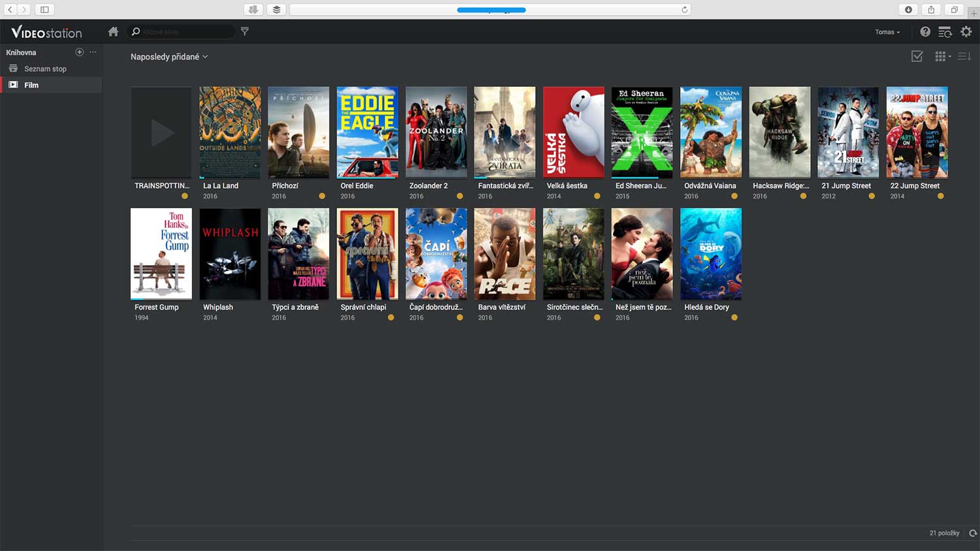Expand the grid view mode dropdown
The image size is (980, 551).
(x=942, y=57)
